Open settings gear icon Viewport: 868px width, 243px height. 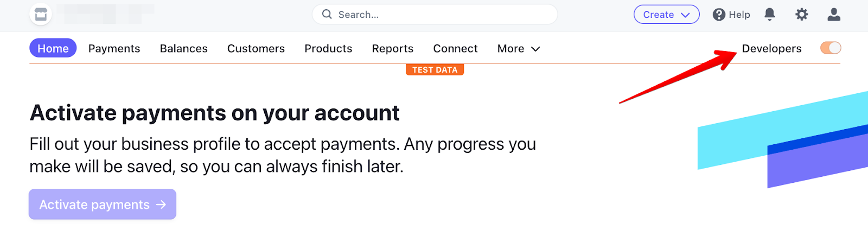(x=802, y=15)
